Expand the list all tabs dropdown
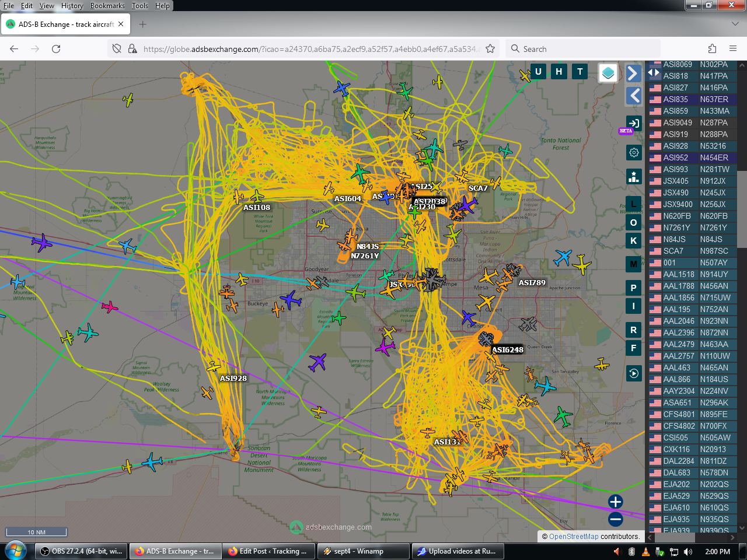 [735, 24]
